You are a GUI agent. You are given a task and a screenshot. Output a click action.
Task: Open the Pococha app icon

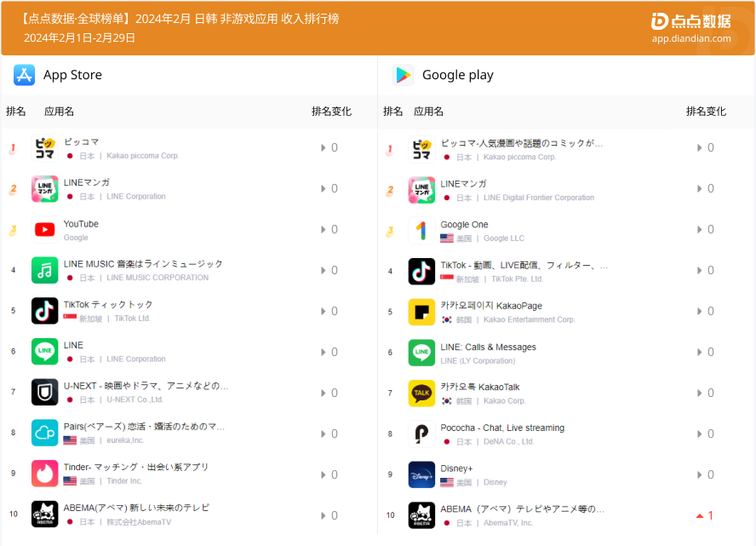coord(422,434)
